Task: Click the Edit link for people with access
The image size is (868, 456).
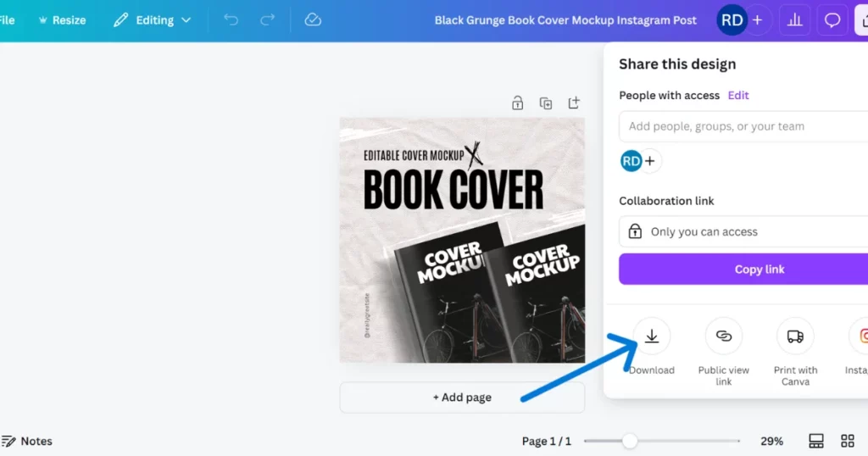Action: click(x=738, y=95)
